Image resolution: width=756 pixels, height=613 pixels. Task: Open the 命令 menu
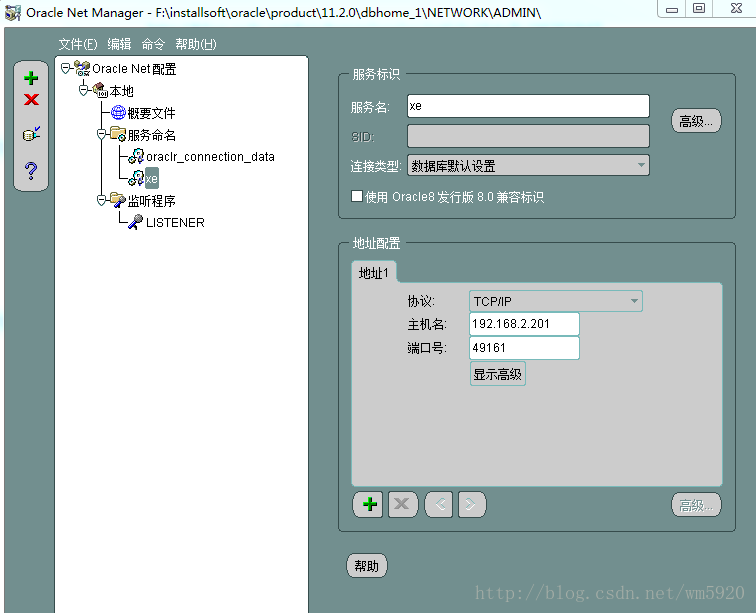pos(153,44)
